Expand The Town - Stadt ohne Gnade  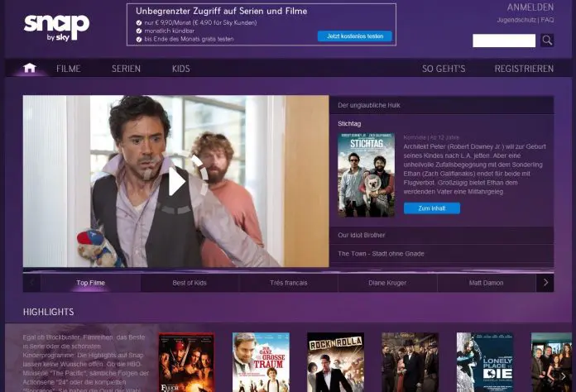click(x=441, y=254)
